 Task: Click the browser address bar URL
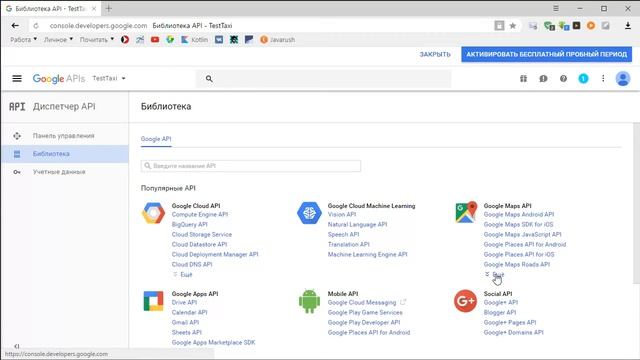tap(98, 26)
